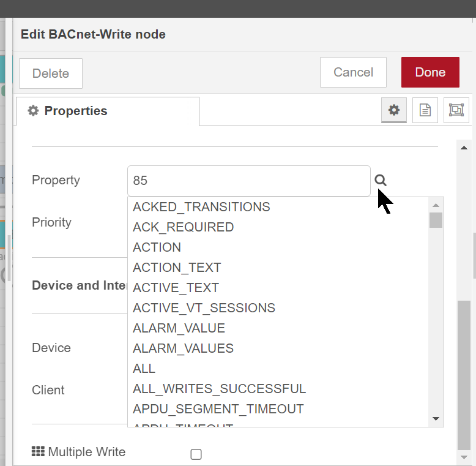Open node description document icon
The width and height of the screenshot is (476, 466).
425,110
